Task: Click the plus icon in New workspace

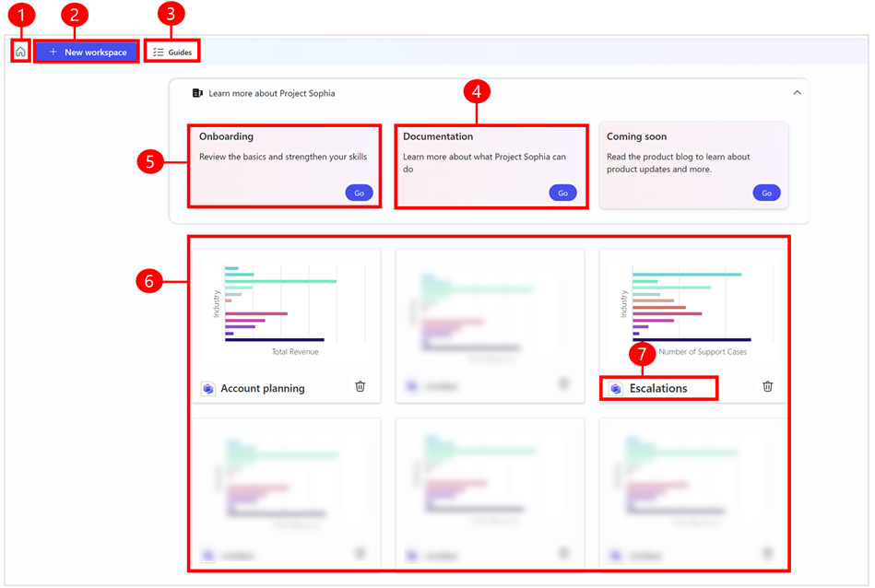Action: [x=53, y=52]
